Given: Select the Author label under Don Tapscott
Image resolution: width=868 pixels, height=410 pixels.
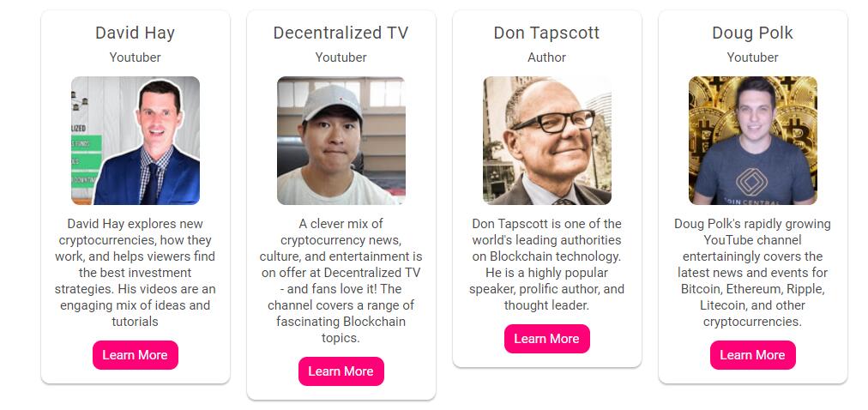Looking at the screenshot, I should point(547,57).
